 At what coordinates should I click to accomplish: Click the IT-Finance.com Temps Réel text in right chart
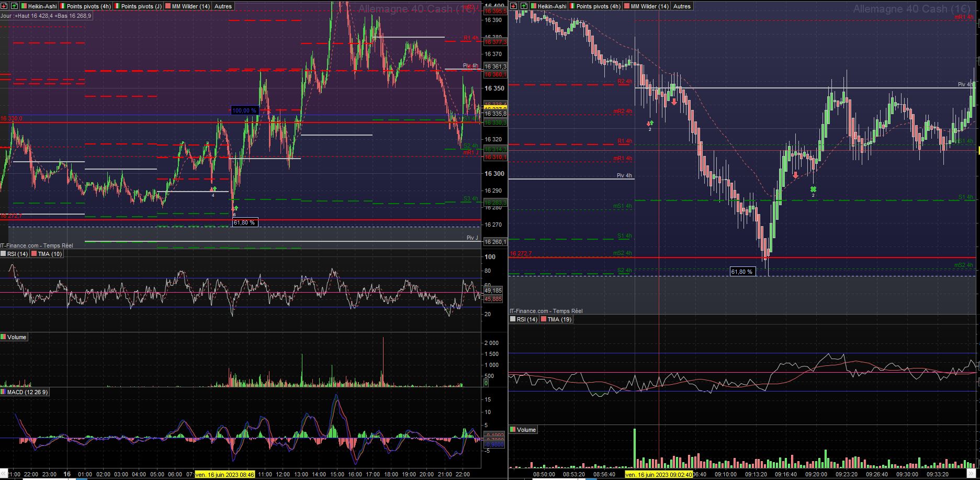point(546,311)
